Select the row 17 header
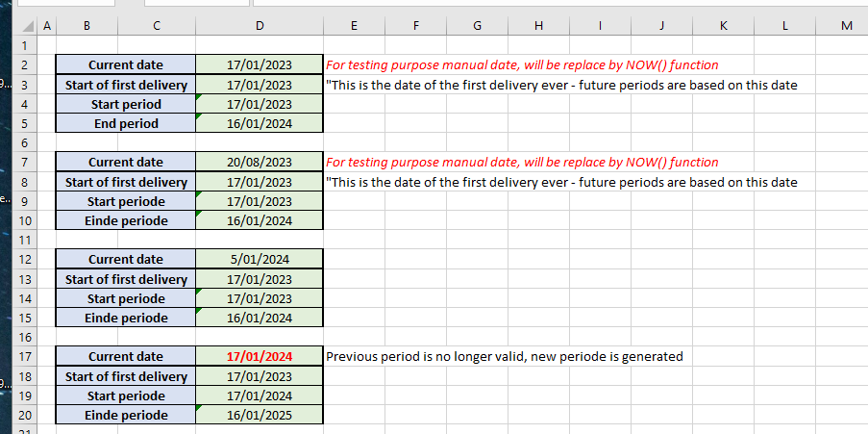 24,356
